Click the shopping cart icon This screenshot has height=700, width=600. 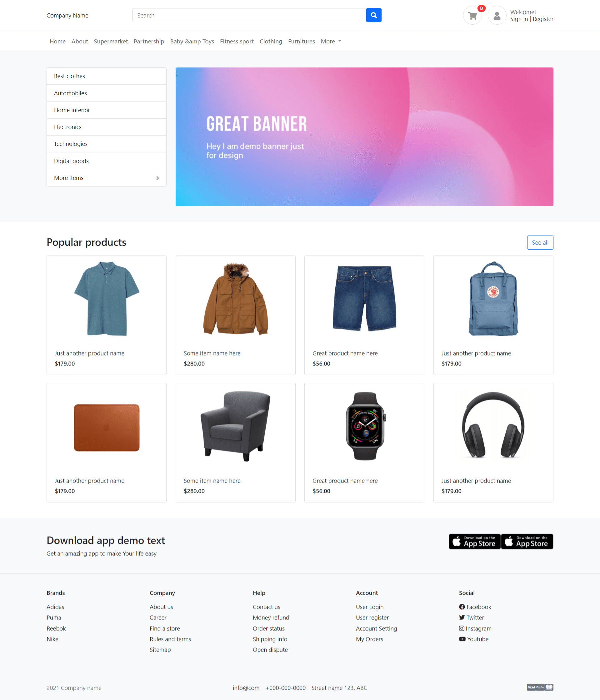coord(472,15)
